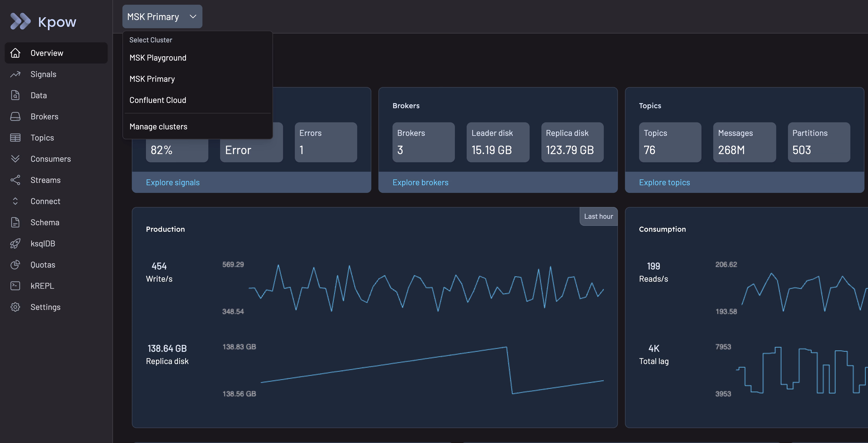This screenshot has height=443, width=868.
Task: Click the Kpow logo icon
Action: (x=20, y=22)
